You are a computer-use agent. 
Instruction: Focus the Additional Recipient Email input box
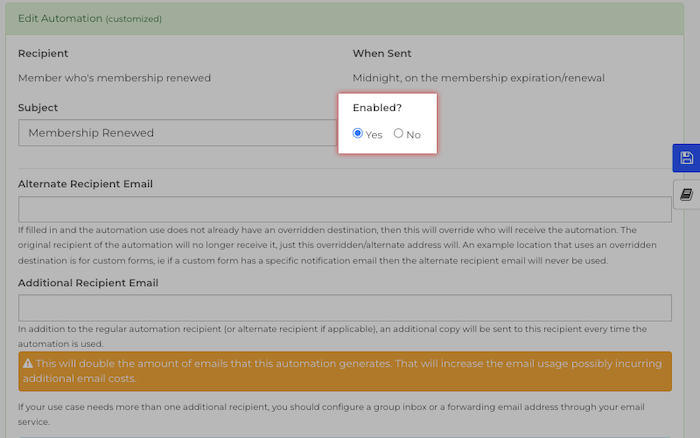point(344,308)
